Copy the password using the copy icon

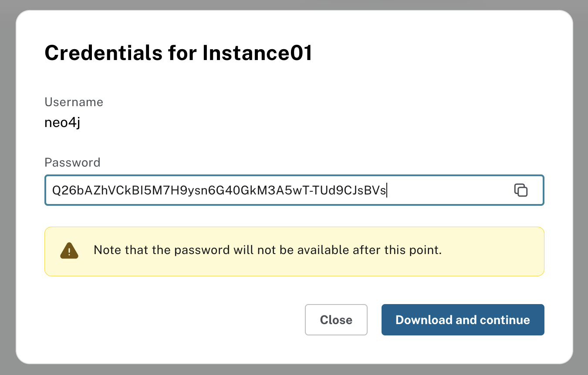pyautogui.click(x=521, y=190)
